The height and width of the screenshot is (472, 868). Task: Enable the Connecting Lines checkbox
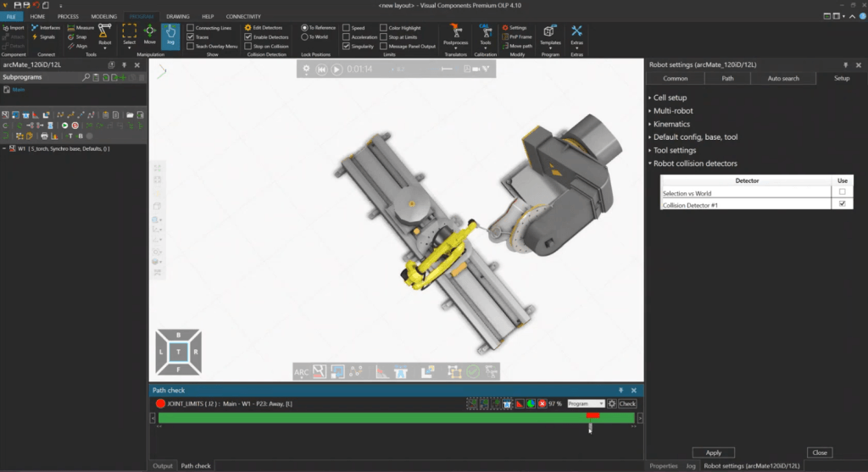click(190, 28)
